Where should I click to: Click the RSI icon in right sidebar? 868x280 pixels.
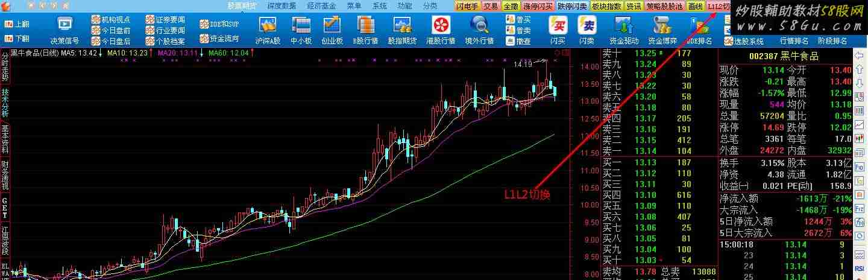coord(860,268)
